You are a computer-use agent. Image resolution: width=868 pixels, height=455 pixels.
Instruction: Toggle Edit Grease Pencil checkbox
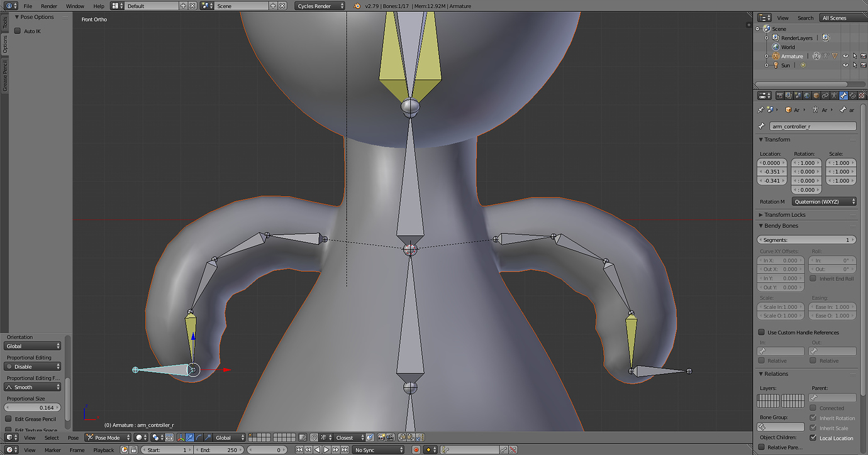pos(8,419)
